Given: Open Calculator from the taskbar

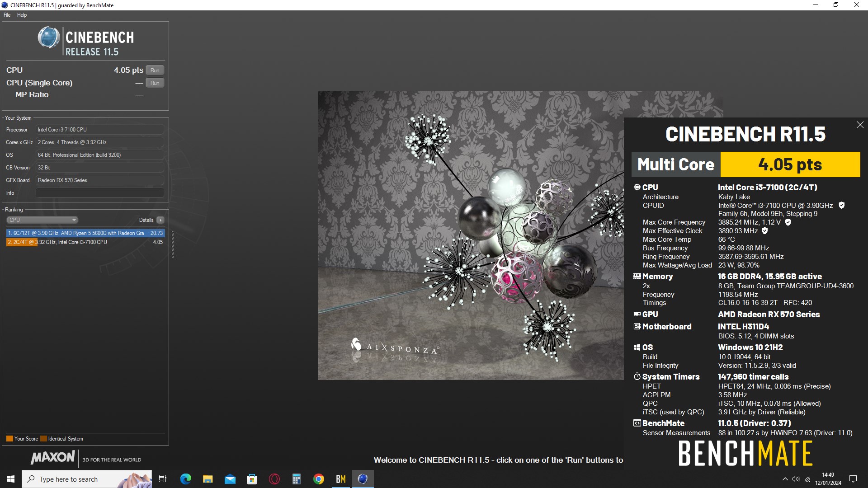Looking at the screenshot, I should click(x=297, y=479).
